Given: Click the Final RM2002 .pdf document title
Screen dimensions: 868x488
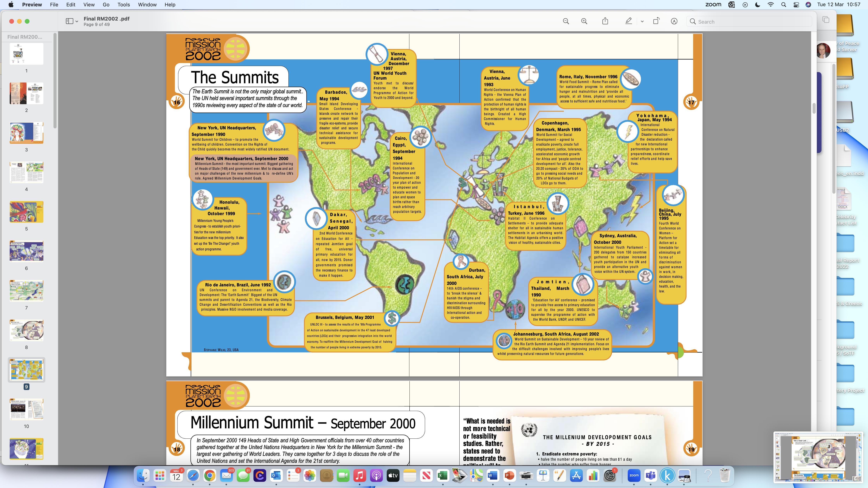Looking at the screenshot, I should point(107,19).
